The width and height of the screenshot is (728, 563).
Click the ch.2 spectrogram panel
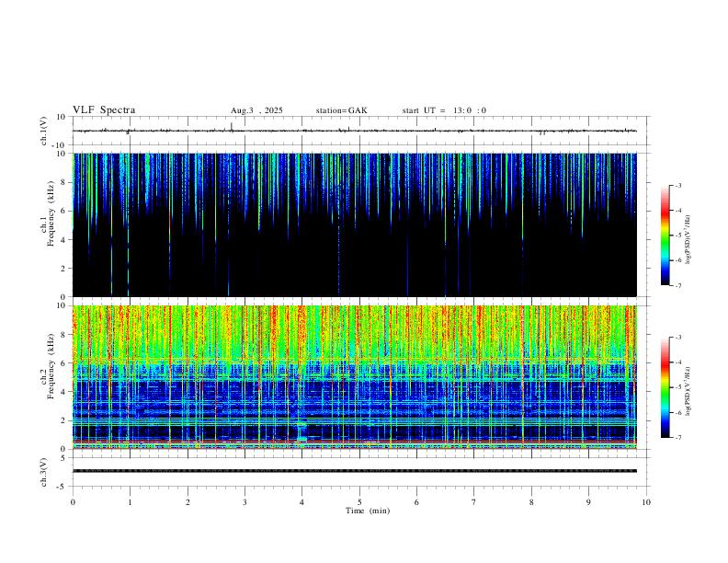coord(355,377)
